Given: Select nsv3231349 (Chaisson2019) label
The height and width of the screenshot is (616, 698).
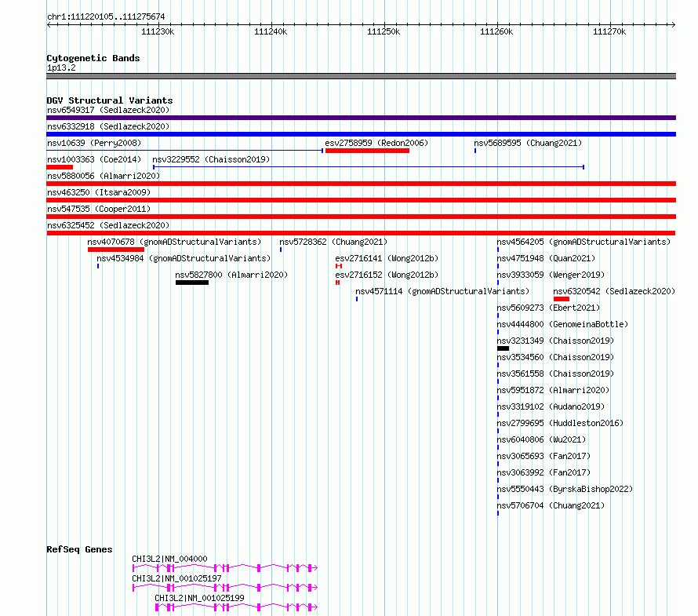Looking at the screenshot, I should [x=555, y=341].
